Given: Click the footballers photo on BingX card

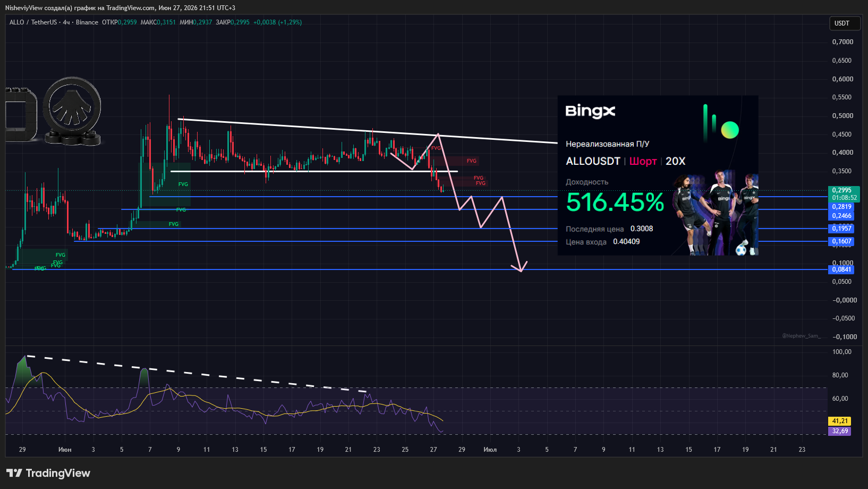Looking at the screenshot, I should click(715, 213).
